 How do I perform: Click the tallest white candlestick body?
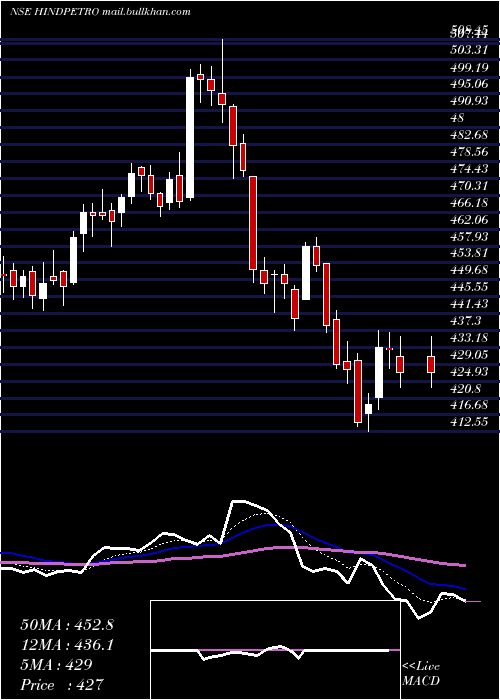tap(190, 138)
